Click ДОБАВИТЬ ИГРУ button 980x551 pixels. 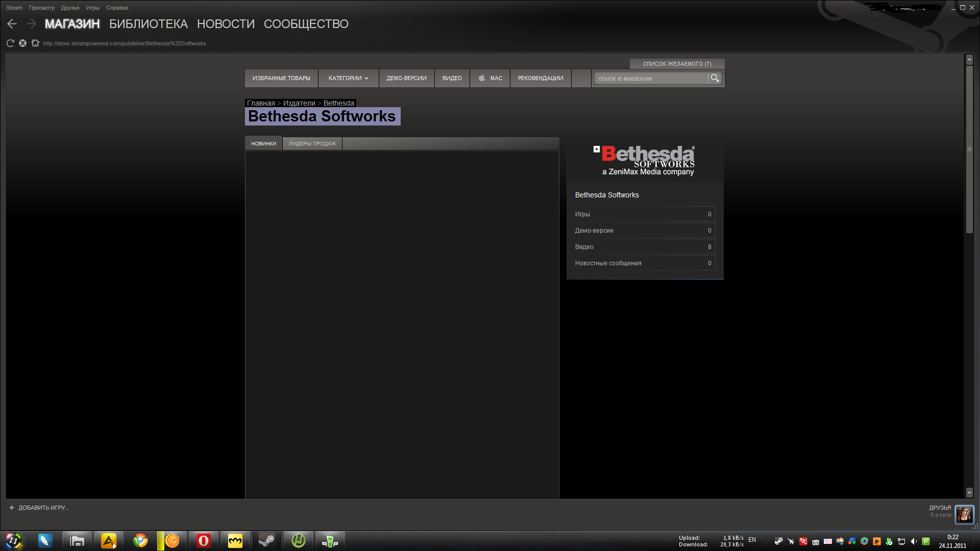(x=39, y=508)
